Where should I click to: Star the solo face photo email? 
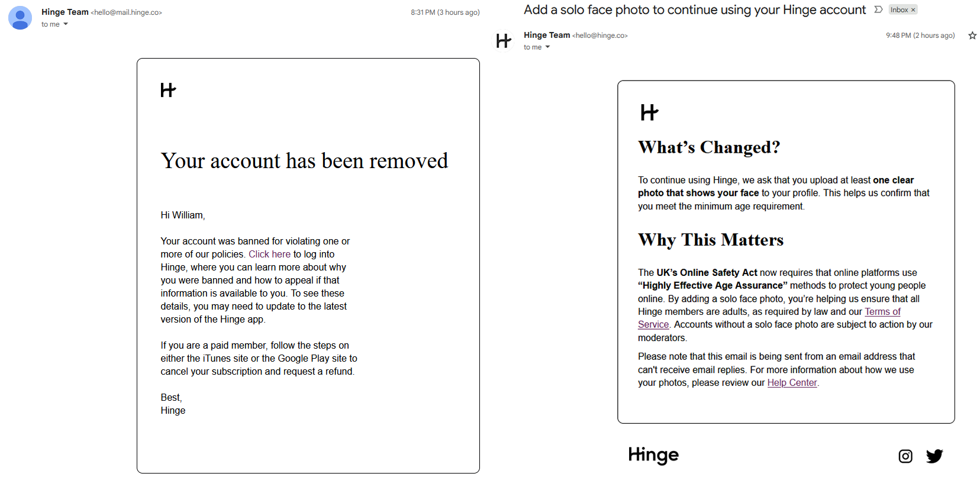tap(972, 36)
